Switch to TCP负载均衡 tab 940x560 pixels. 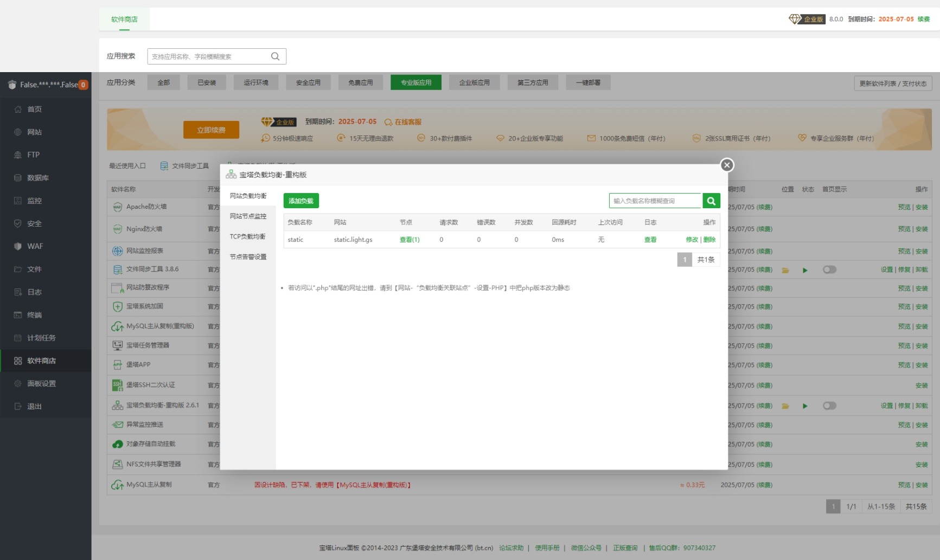pyautogui.click(x=248, y=236)
